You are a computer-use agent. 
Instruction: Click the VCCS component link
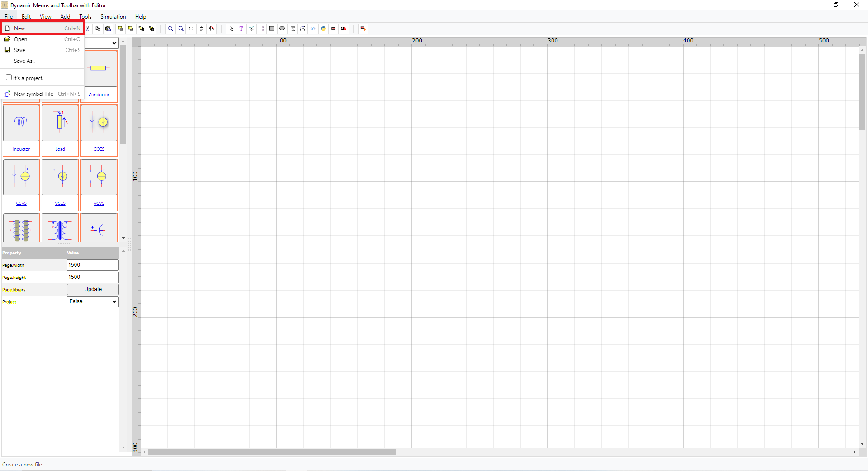(60, 203)
